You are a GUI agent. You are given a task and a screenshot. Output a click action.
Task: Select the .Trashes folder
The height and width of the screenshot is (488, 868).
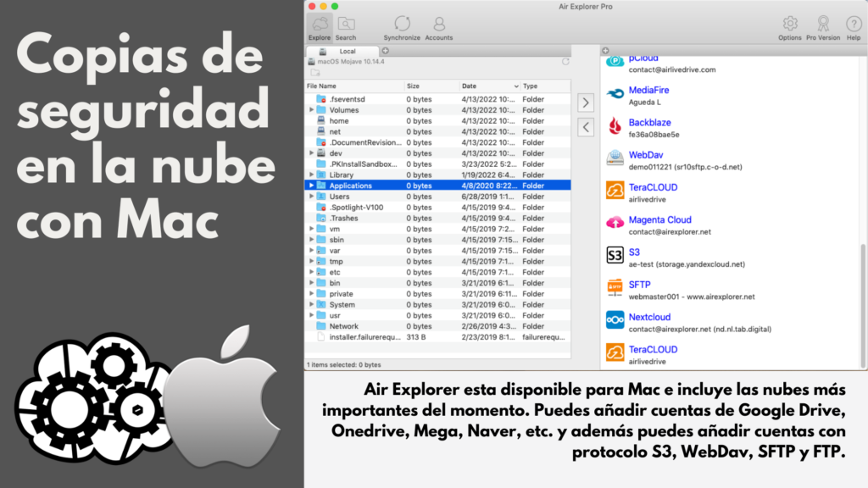point(438,218)
